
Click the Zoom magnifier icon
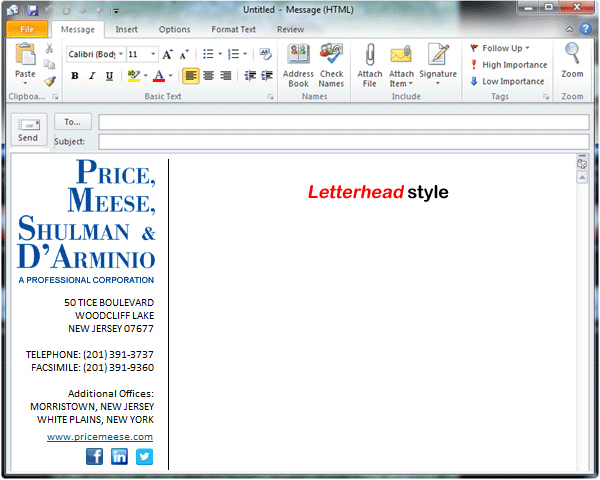(x=572, y=56)
